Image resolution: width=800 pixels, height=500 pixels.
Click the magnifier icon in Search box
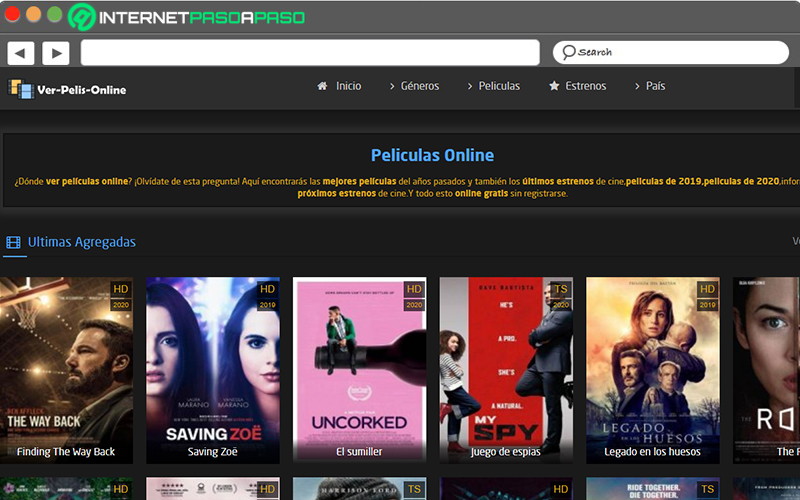click(568, 52)
